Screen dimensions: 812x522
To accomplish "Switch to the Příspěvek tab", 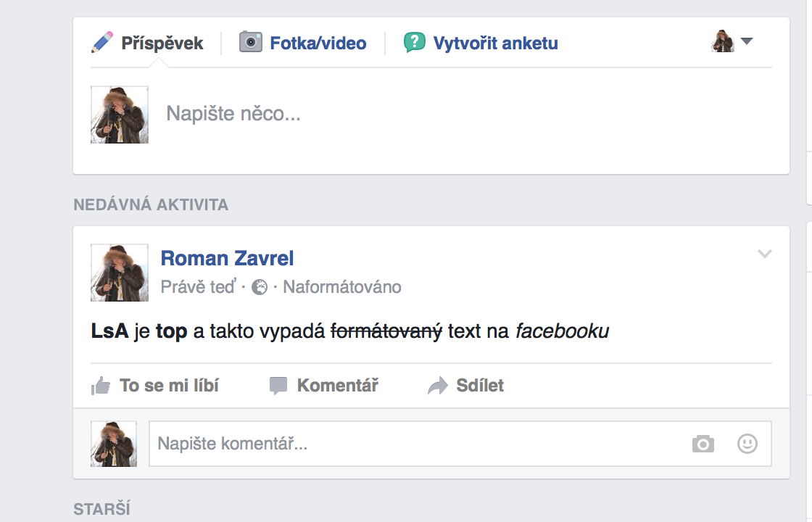I will (162, 43).
